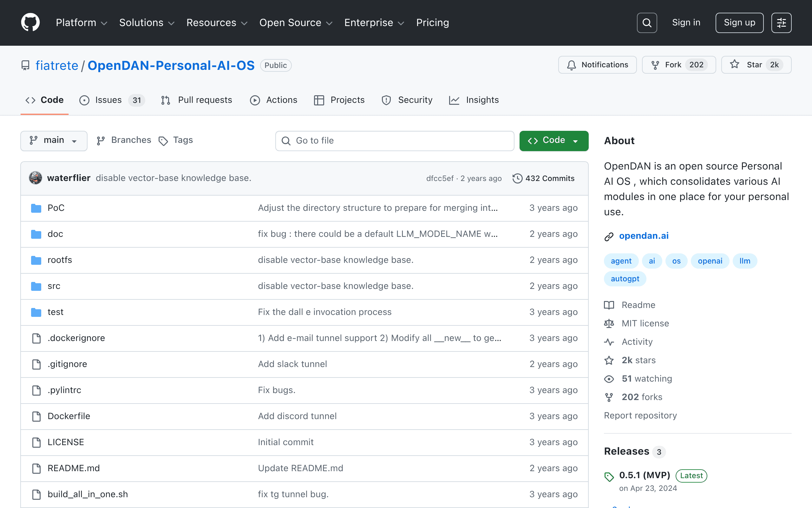812x508 pixels.
Task: Switch to the Security tab
Action: click(x=407, y=100)
